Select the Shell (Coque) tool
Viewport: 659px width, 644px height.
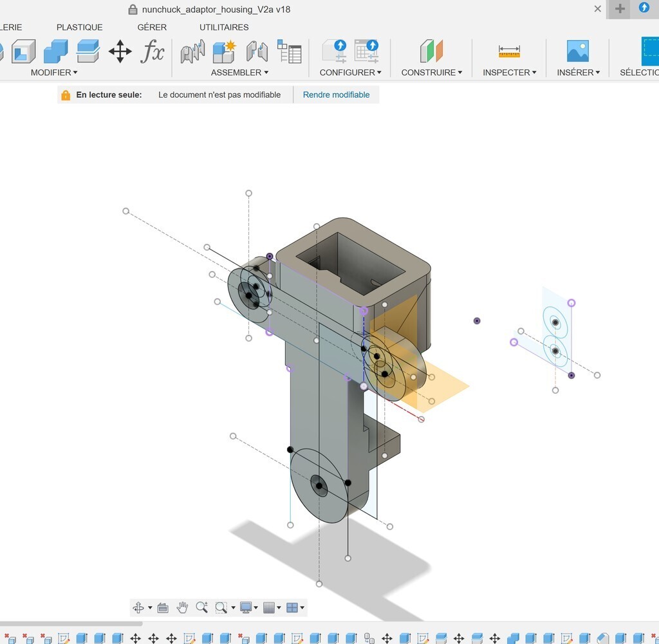pyautogui.click(x=24, y=51)
